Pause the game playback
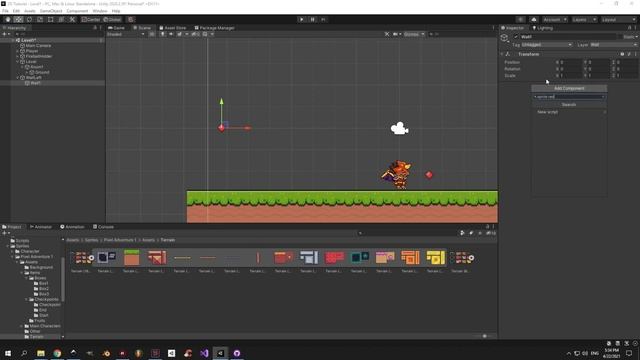The image size is (640, 360). pyautogui.click(x=312, y=20)
